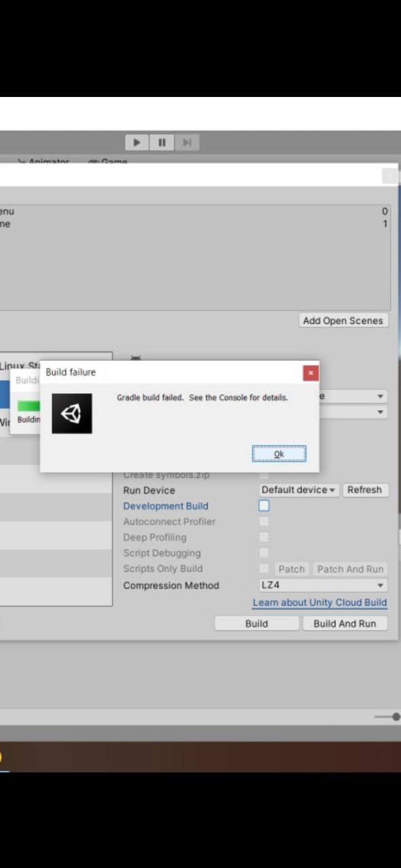Click the Gradle build failed message text
The image size is (401, 868).
click(202, 397)
